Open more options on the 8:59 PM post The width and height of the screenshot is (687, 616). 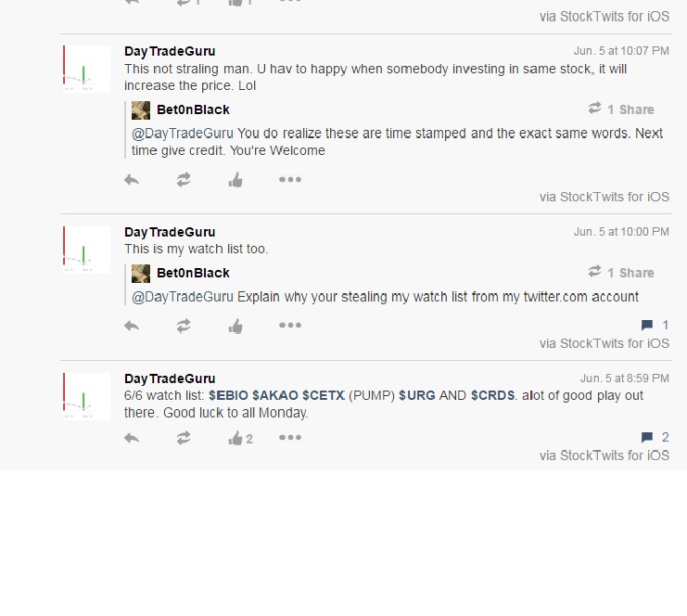pos(290,438)
